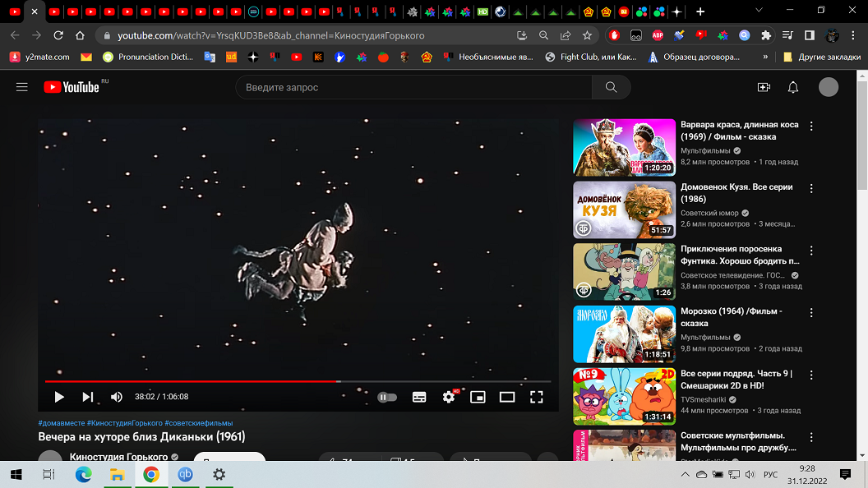Install app icon in address bar
Image resolution: width=868 pixels, height=488 pixels.
click(521, 35)
